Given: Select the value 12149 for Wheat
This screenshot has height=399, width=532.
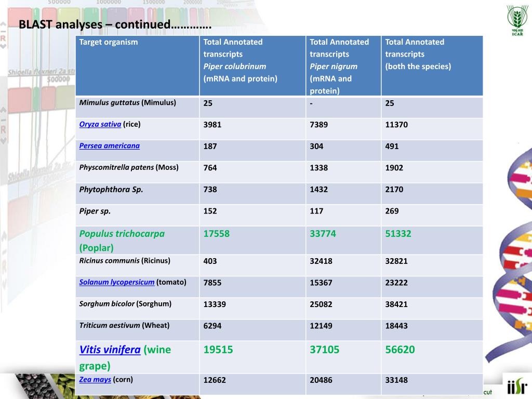Looking at the screenshot, I should pos(321,326).
